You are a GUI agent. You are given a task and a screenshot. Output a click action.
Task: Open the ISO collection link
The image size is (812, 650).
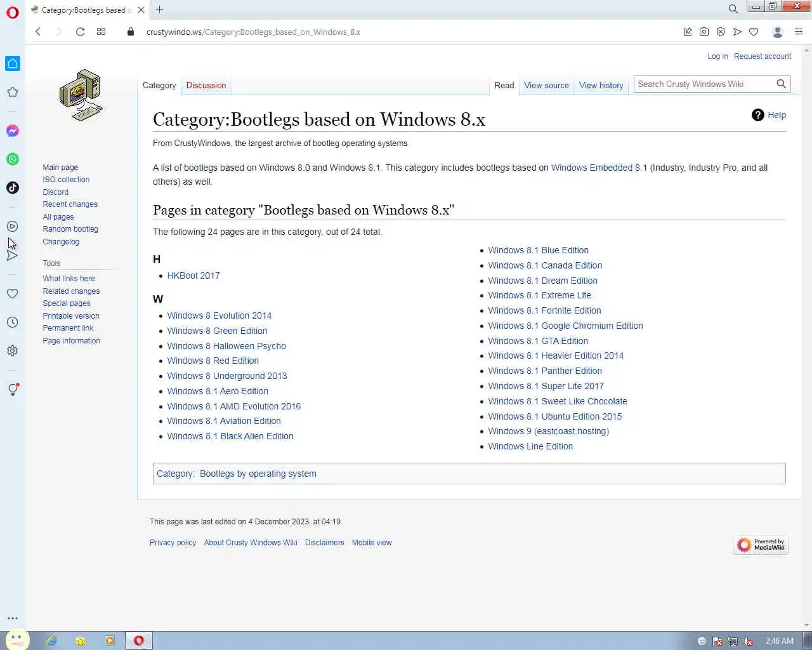click(66, 180)
